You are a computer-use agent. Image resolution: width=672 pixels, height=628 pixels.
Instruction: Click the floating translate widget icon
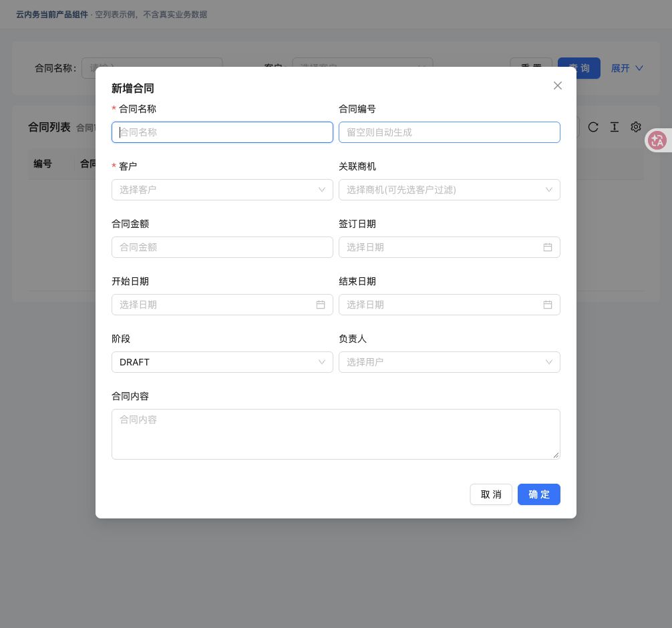[x=657, y=140]
